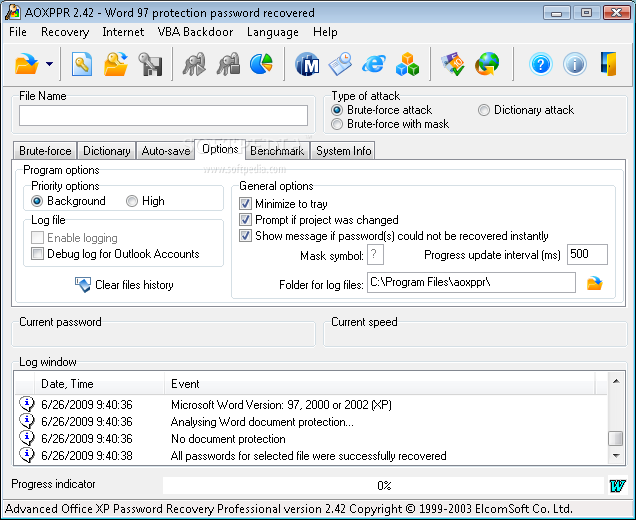Open the Recovery menu
This screenshot has height=520, width=636.
pos(65,32)
